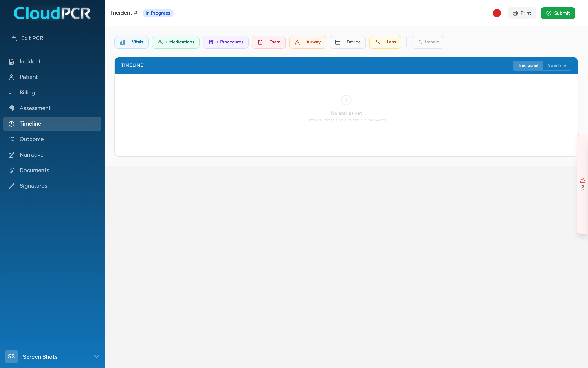
Task: Click the Outcome flag icon in sidebar
Action: point(11,139)
